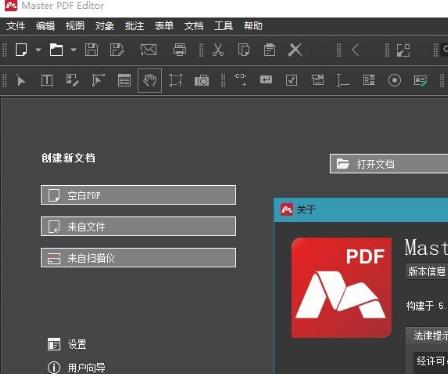
Task: Open the 表单 menu
Action: (164, 26)
